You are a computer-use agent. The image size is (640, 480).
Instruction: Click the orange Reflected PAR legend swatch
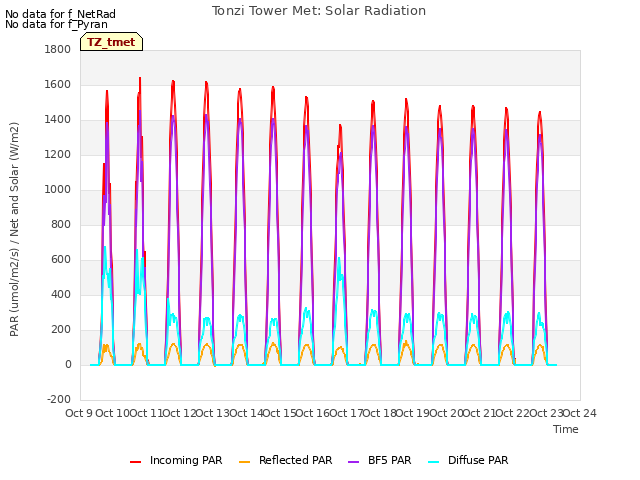244,462
